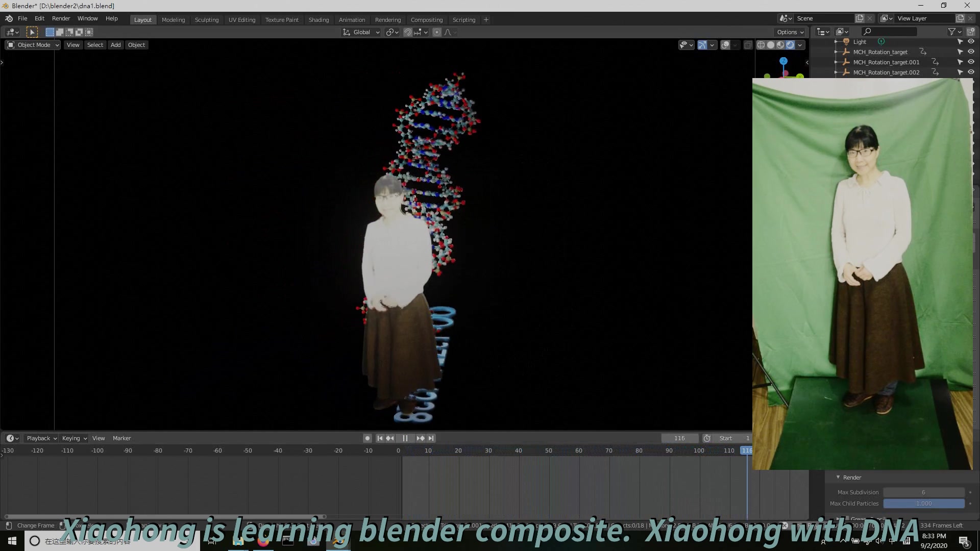Toggle viewport overlays button
Image resolution: width=980 pixels, height=551 pixels.
click(x=725, y=45)
